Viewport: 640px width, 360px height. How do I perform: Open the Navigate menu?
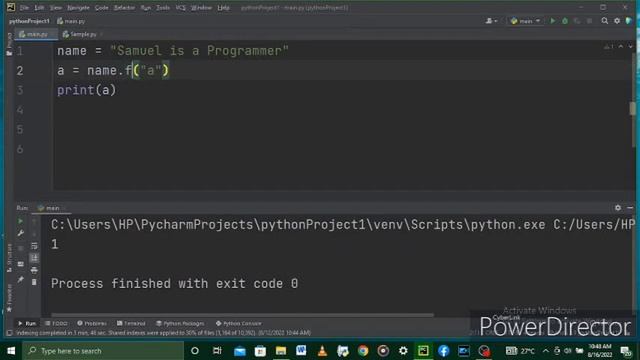[78, 8]
